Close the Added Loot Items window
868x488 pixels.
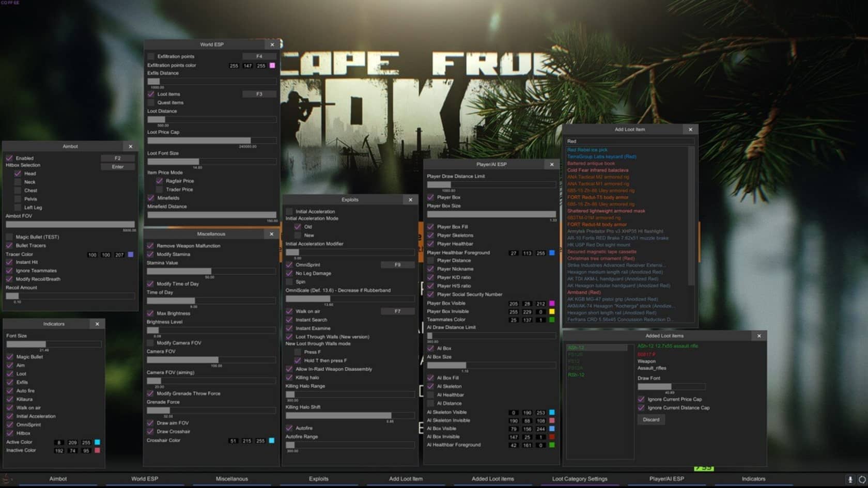point(759,336)
